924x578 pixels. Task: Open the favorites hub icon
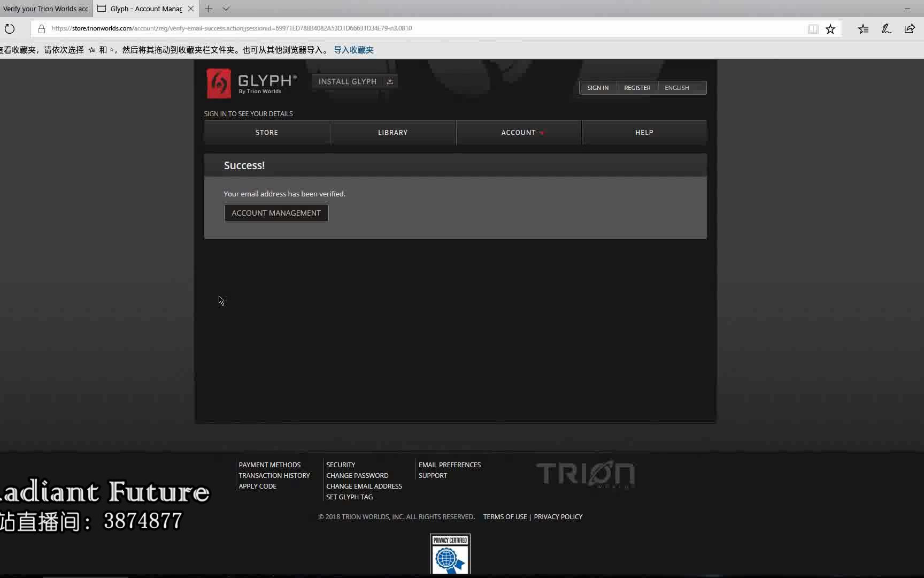point(863,29)
